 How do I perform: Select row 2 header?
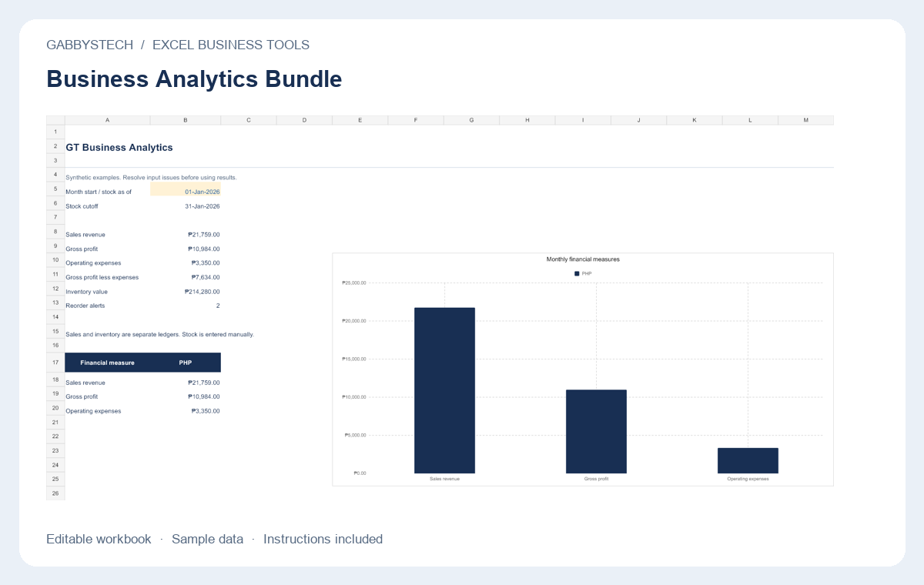point(55,146)
